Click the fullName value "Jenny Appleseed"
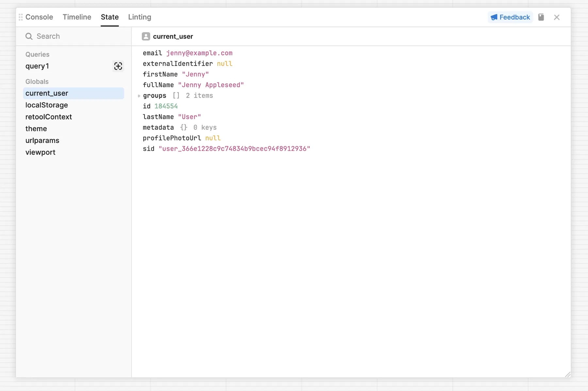 [211, 85]
